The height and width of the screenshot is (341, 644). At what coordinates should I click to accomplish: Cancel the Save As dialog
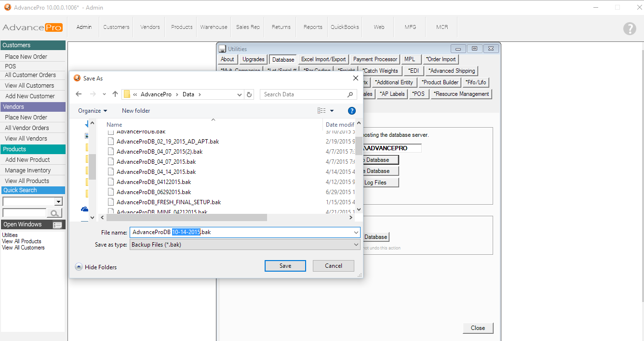(333, 266)
